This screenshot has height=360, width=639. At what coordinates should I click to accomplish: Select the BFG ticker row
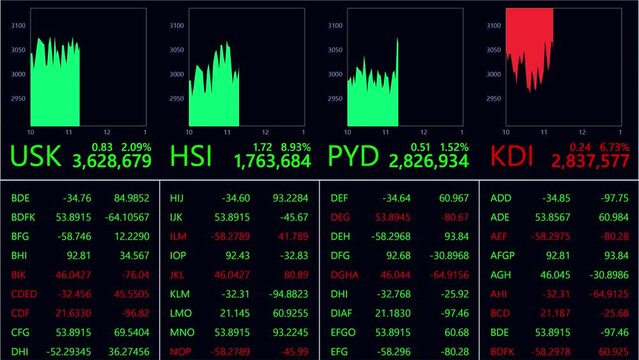pyautogui.click(x=80, y=236)
